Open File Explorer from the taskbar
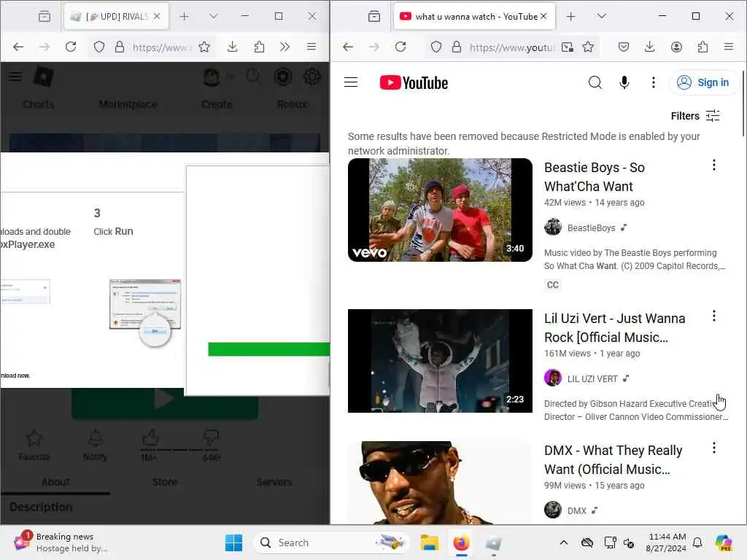Screen dimensions: 747x560 pos(429,542)
